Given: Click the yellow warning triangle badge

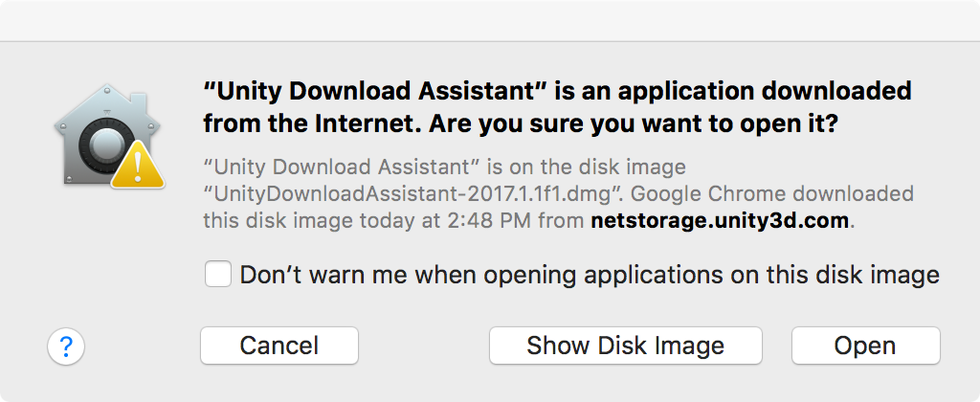Looking at the screenshot, I should coord(138,165).
